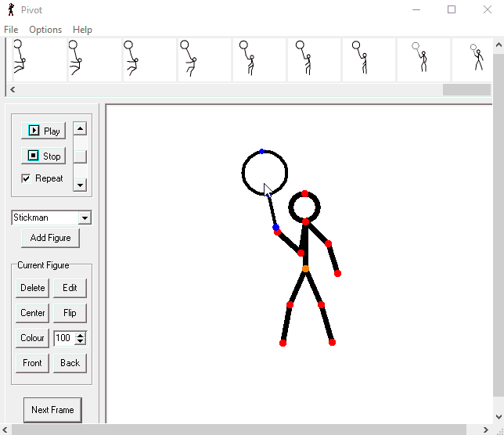Click the speed scrollbar up arrow
504x435 pixels.
(x=80, y=129)
